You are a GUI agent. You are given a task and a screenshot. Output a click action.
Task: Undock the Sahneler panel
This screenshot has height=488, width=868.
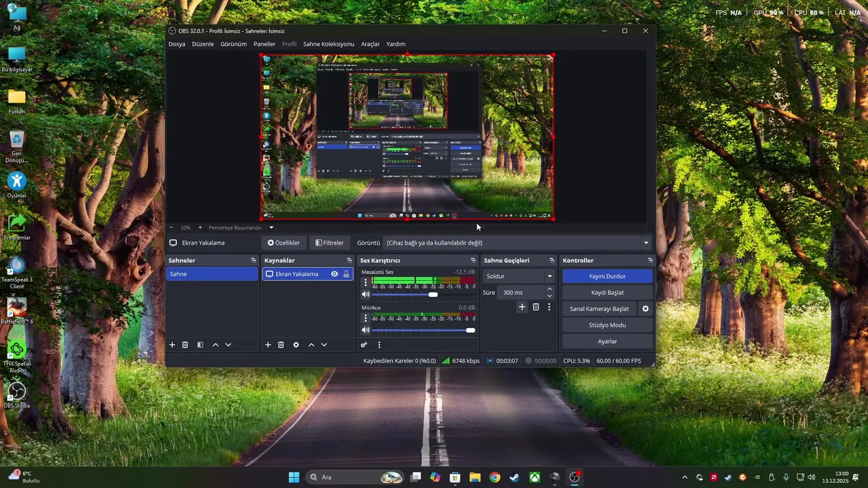coord(254,260)
